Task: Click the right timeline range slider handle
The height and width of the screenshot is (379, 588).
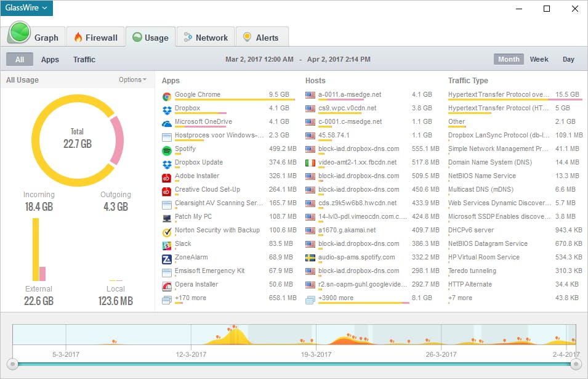Action: [576, 364]
